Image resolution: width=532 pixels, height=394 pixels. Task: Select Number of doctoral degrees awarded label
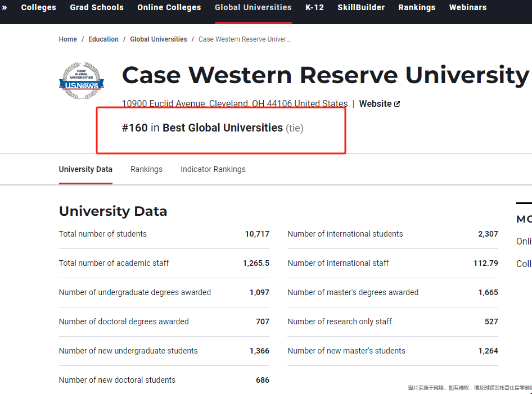point(124,321)
